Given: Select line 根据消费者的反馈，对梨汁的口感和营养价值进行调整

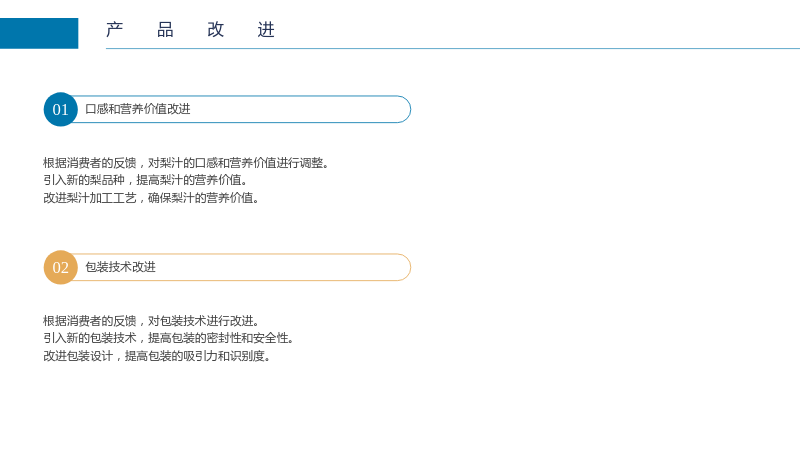Looking at the screenshot, I should click(186, 163).
